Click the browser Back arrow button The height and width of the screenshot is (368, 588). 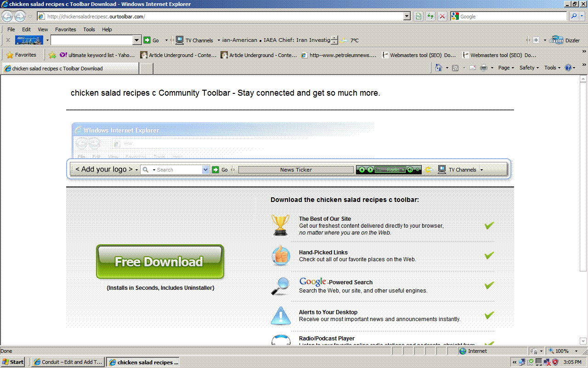(7, 17)
